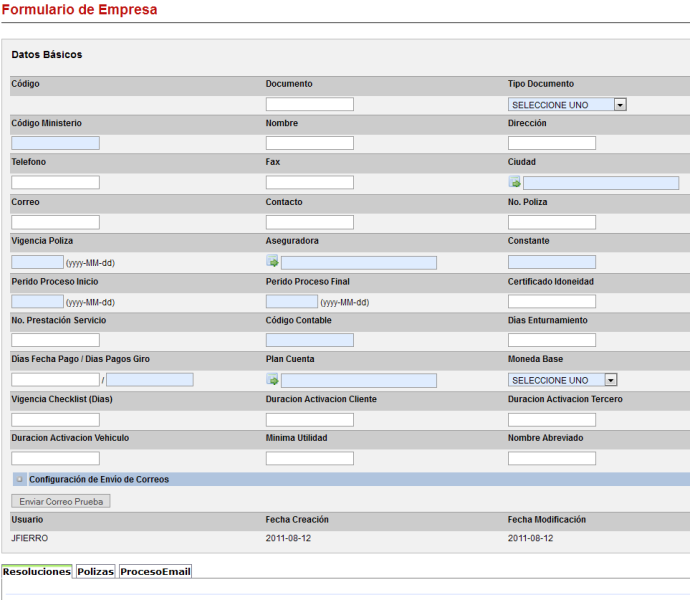This screenshot has width=690, height=600.
Task: Switch to the Polizas tab
Action: click(x=96, y=572)
